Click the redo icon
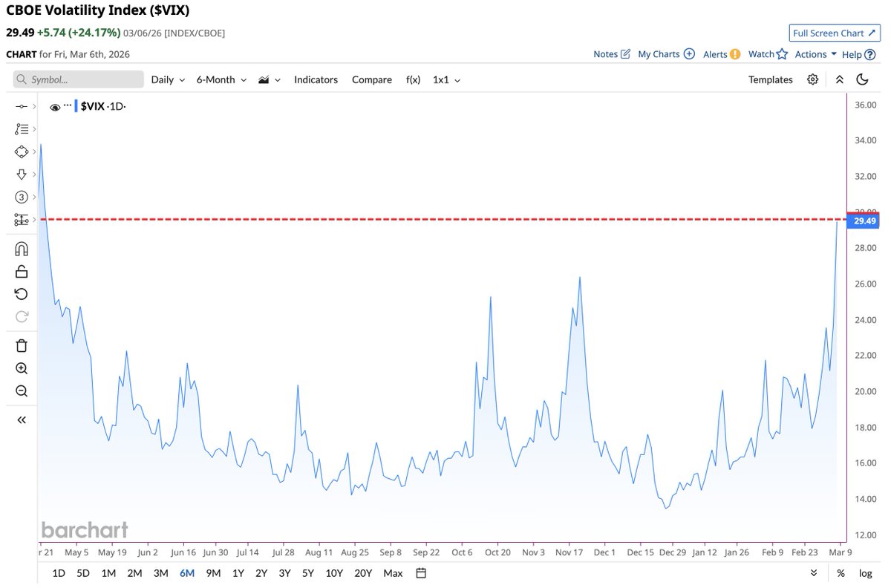891x588 pixels. (x=21, y=316)
